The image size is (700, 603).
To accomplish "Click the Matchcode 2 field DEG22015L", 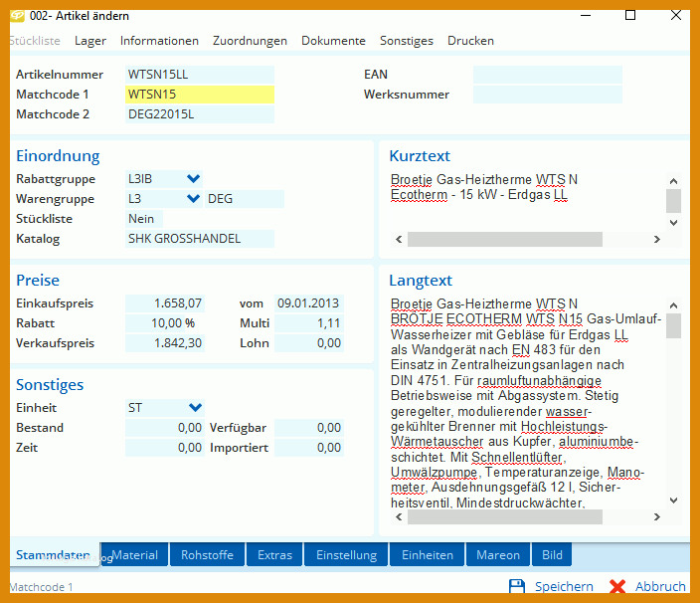I will pyautogui.click(x=200, y=114).
